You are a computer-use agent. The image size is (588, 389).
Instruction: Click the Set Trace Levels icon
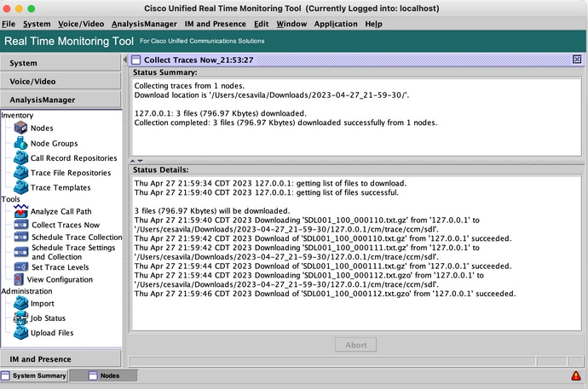coord(21,267)
